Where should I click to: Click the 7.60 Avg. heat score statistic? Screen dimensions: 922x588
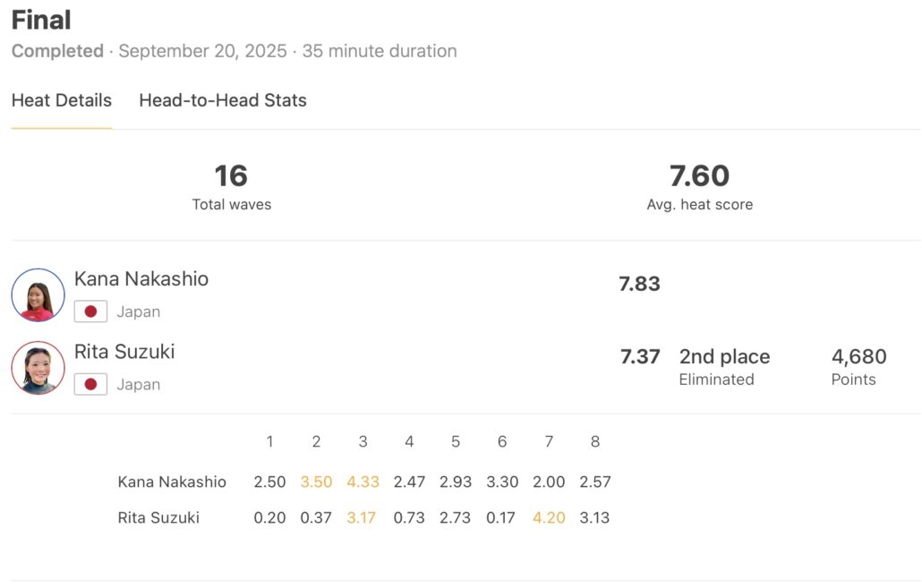[x=699, y=176]
